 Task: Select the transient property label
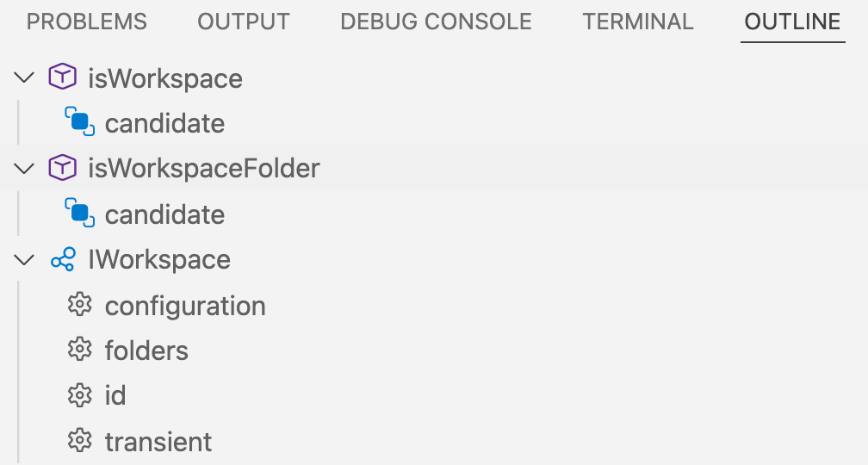click(158, 442)
